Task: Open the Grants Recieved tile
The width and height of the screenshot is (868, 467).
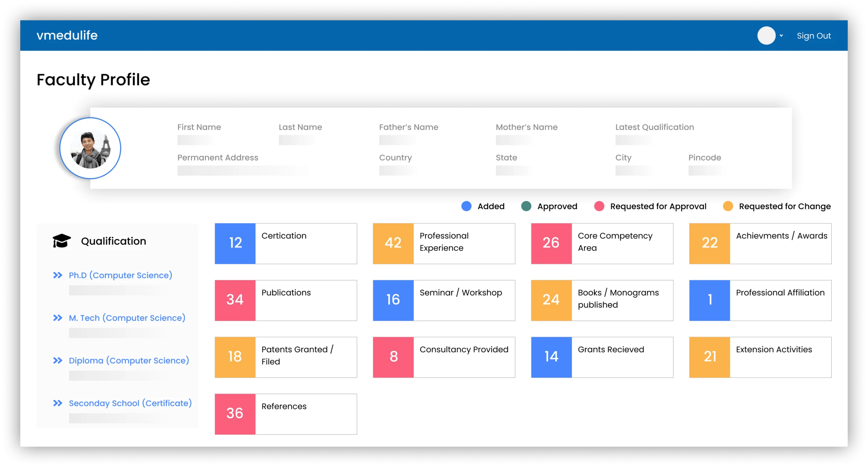Action: 602,357
